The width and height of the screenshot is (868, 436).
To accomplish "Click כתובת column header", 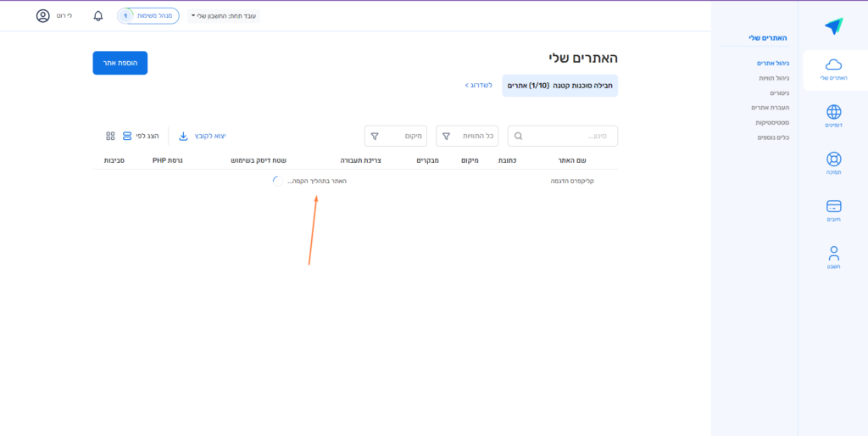I will 508,160.
